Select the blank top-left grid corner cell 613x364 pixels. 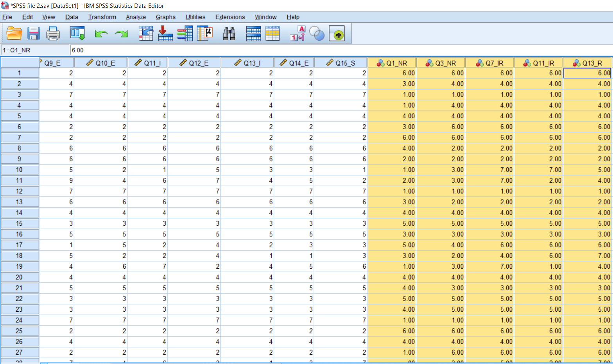(20, 63)
